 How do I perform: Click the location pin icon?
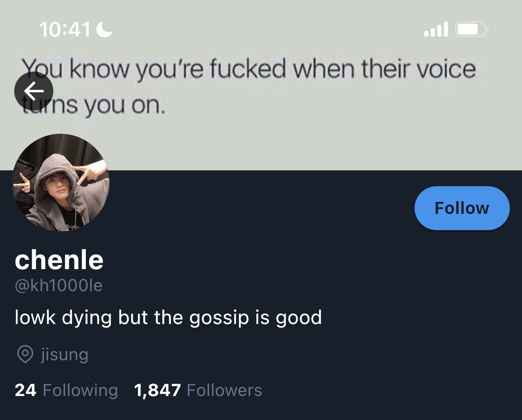pos(25,354)
